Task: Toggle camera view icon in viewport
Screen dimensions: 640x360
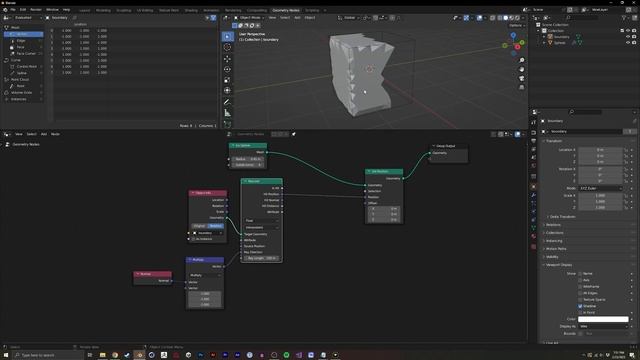Action: (x=522, y=78)
